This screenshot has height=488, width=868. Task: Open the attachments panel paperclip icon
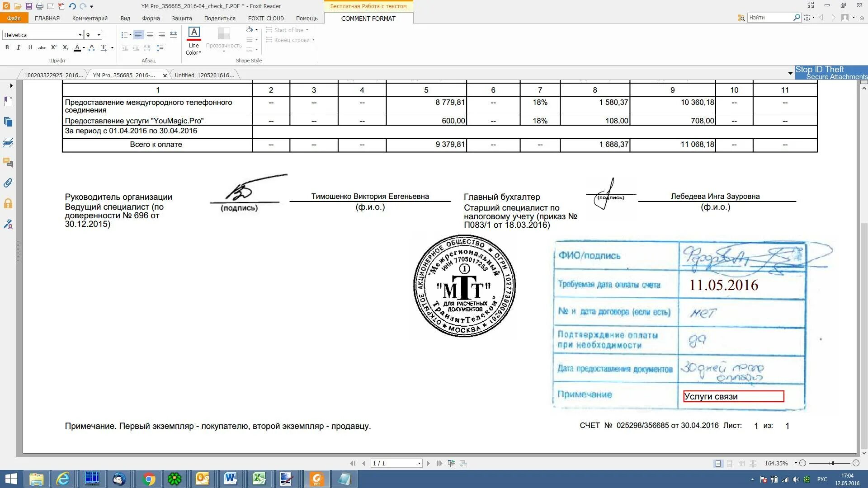click(8, 183)
